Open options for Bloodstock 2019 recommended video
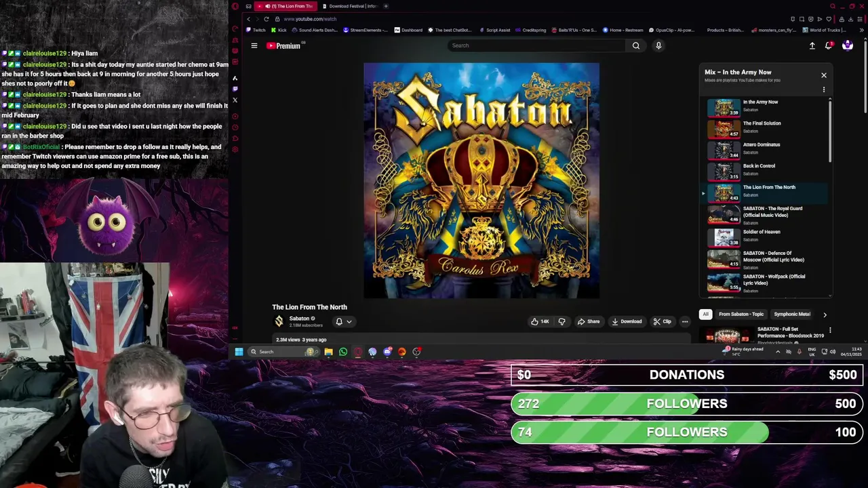 pos(830,330)
